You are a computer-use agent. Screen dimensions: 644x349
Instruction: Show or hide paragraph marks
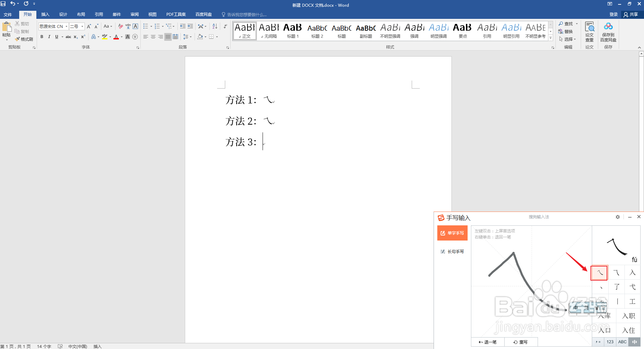pyautogui.click(x=225, y=26)
